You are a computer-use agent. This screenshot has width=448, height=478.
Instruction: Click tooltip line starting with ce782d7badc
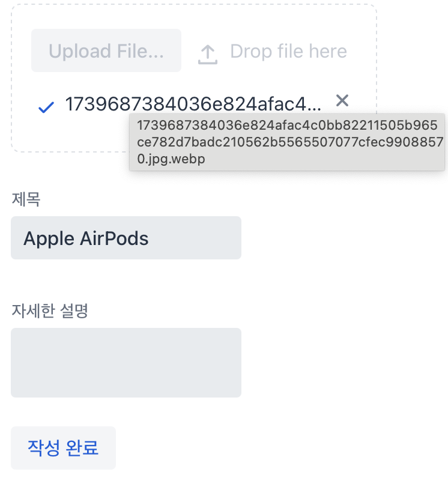290,142
